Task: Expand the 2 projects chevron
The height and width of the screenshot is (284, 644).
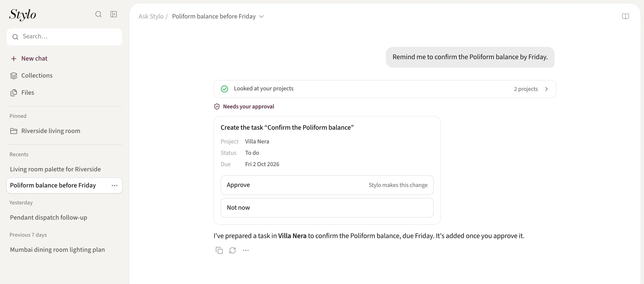Action: [546, 89]
